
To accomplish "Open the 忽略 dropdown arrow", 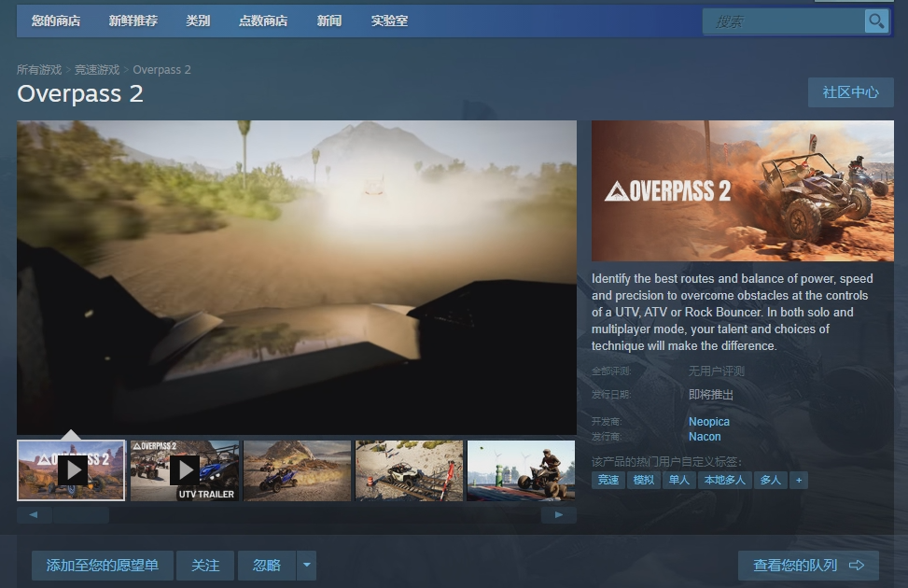I will (x=306, y=566).
